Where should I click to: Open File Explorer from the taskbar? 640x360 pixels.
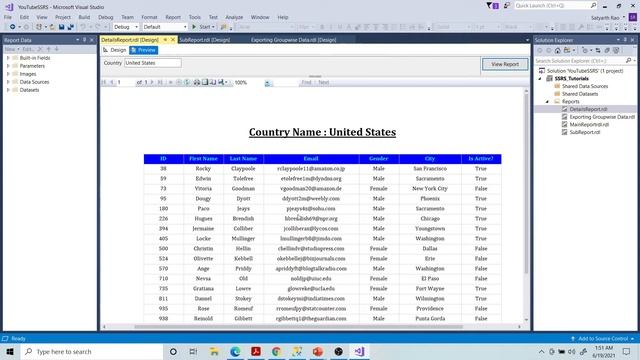(214, 351)
